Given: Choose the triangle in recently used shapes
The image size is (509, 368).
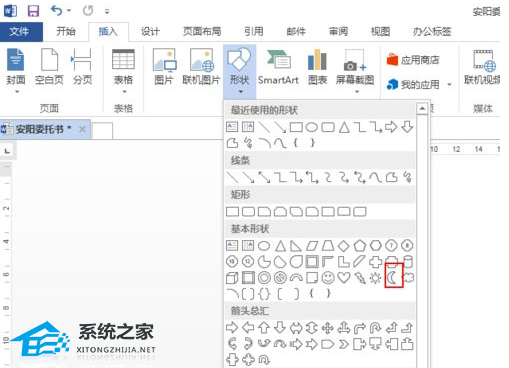Looking at the screenshot, I should point(344,127).
